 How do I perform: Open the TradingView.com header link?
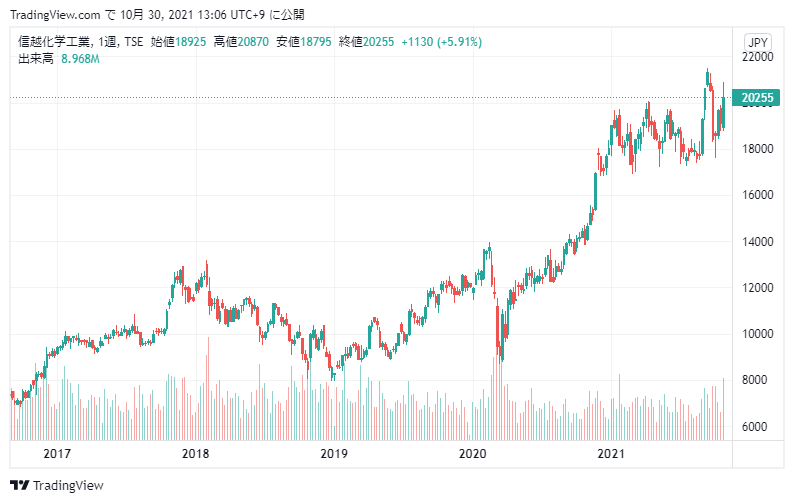pyautogui.click(x=52, y=15)
